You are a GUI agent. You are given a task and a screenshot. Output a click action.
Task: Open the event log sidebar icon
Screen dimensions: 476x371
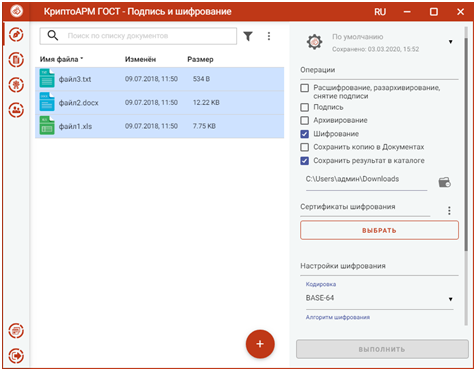tap(16, 331)
